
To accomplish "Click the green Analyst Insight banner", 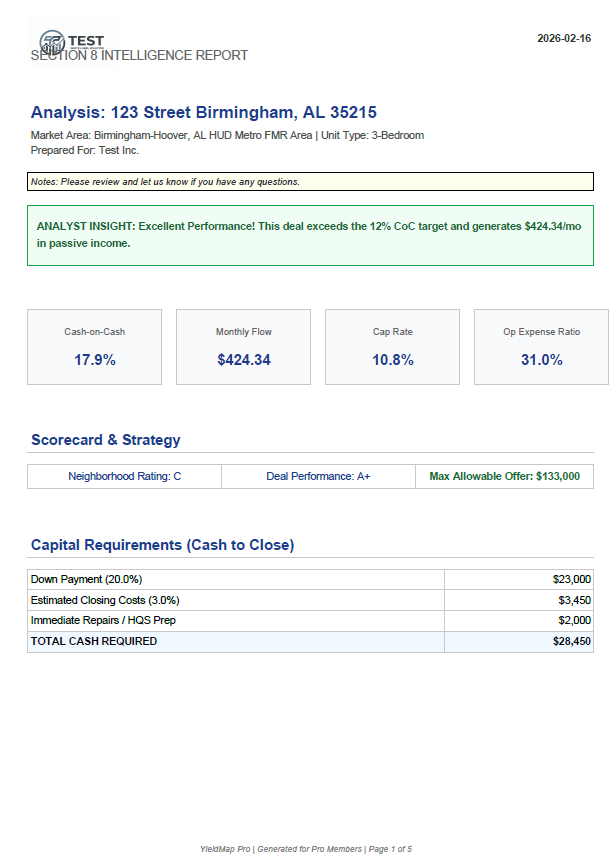I will point(310,235).
